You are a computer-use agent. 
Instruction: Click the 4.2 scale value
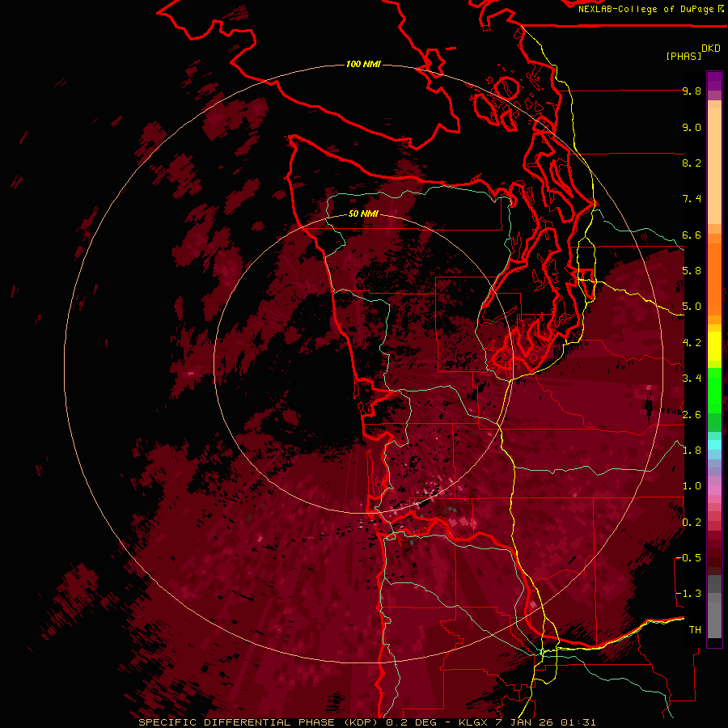pos(692,343)
